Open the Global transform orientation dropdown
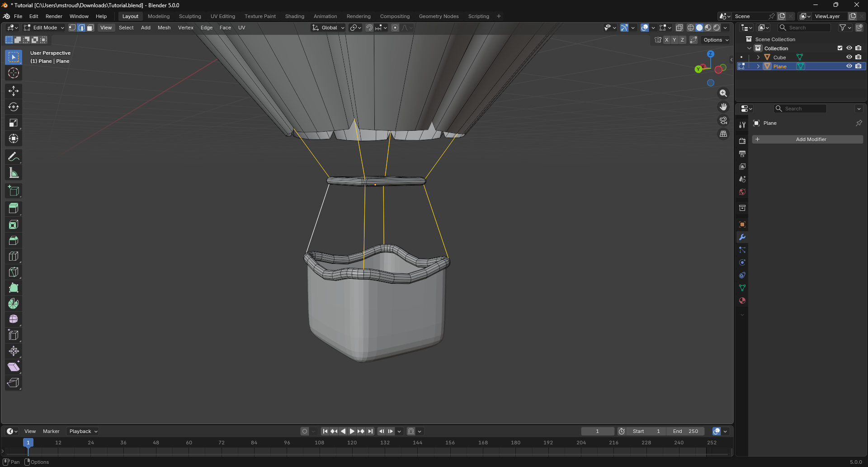The image size is (868, 467). click(x=329, y=28)
